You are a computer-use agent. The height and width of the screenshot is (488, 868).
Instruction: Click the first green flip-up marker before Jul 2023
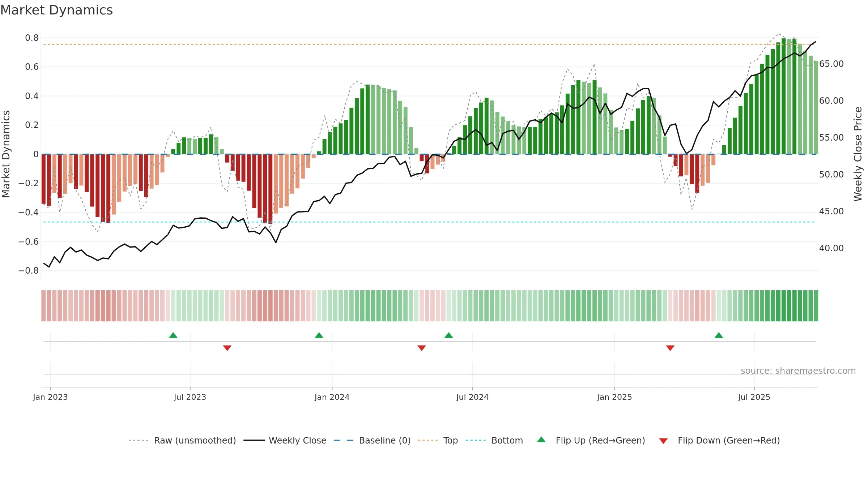[173, 335]
